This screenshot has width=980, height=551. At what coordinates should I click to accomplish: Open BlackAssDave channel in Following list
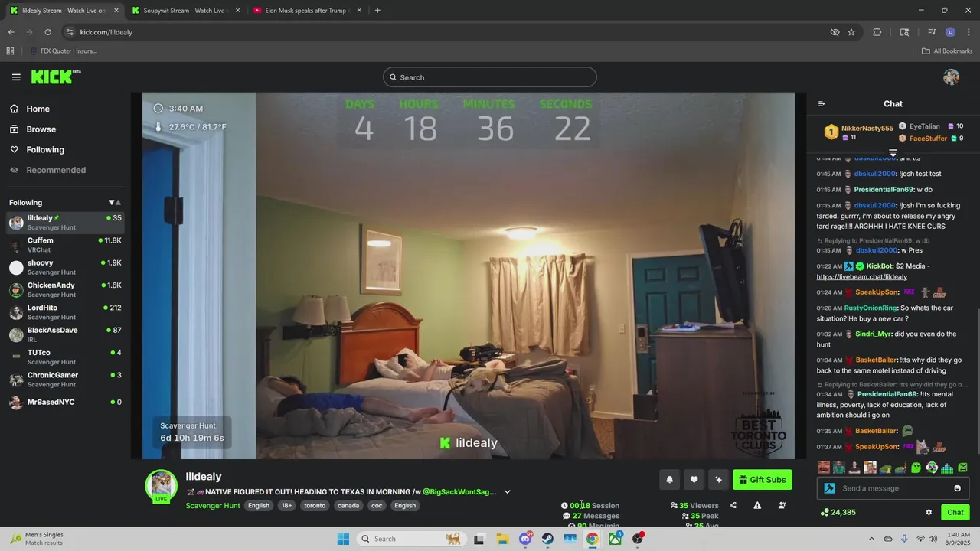click(65, 334)
